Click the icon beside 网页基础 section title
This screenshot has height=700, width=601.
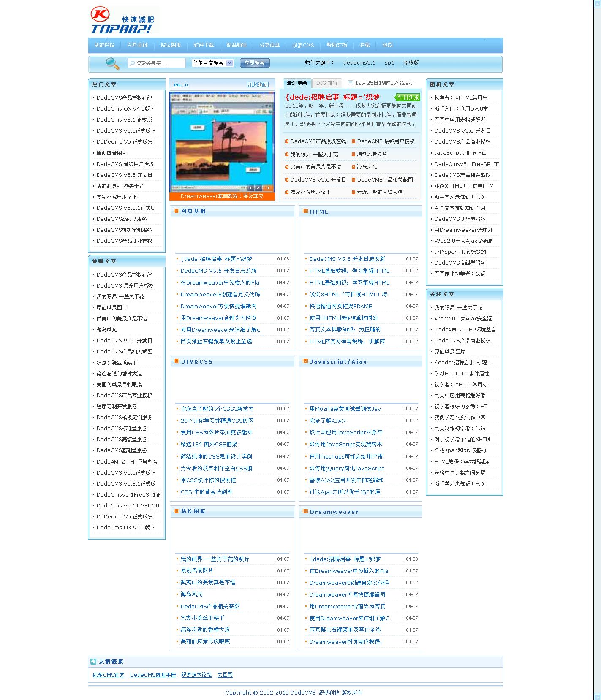pos(177,211)
